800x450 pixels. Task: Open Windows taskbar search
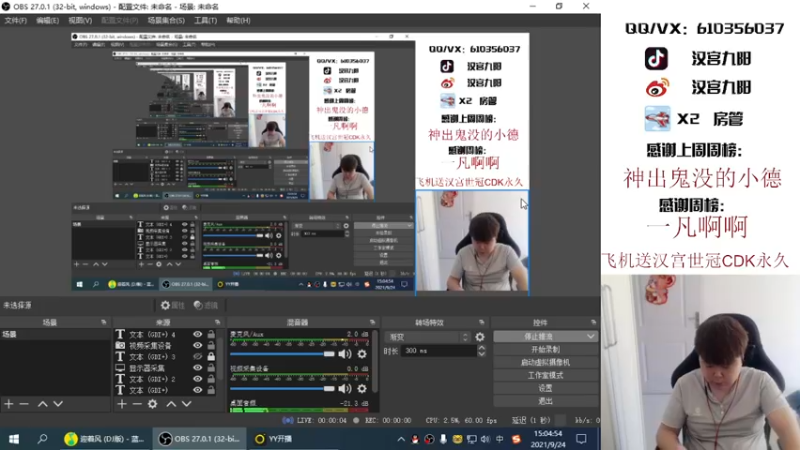[x=43, y=439]
